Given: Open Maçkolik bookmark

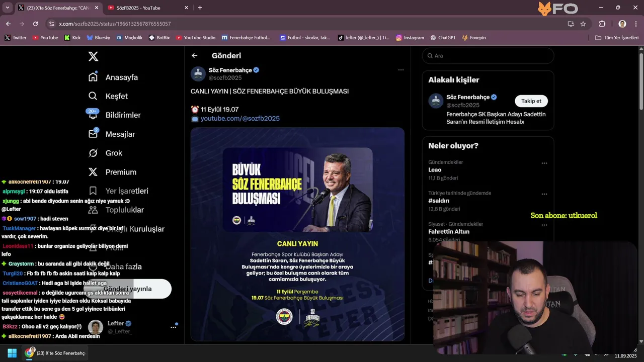Looking at the screenshot, I should (130, 38).
